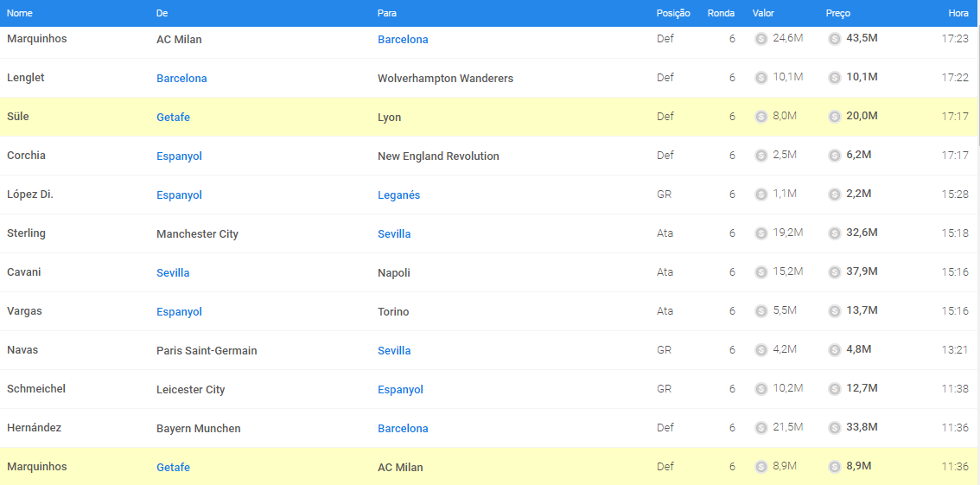Click the coin icon beside value 2,5M
The height and width of the screenshot is (485, 980).
[x=760, y=156]
